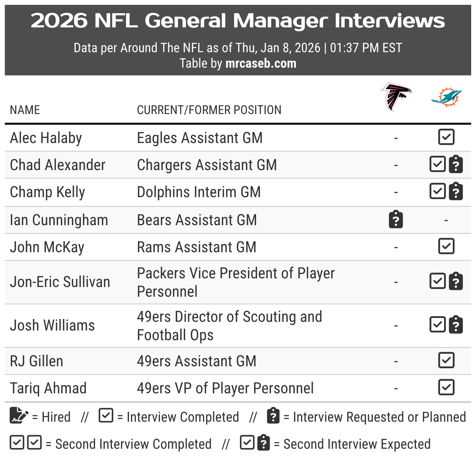The width and height of the screenshot is (476, 461).
Task: Click Tariq Ahmad's interview completed checkbox
Action: pyautogui.click(x=446, y=387)
